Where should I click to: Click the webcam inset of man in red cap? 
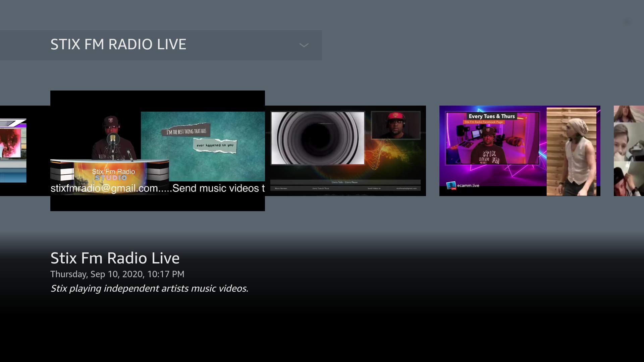[395, 125]
